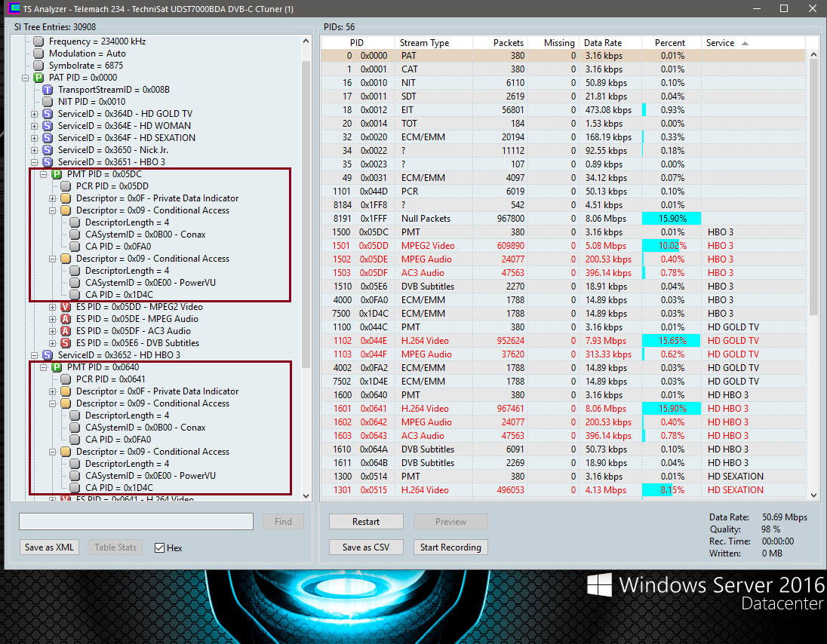Expand ServiceID 0x364E HD WOMAN node
This screenshot has height=644, width=827.
tap(34, 126)
